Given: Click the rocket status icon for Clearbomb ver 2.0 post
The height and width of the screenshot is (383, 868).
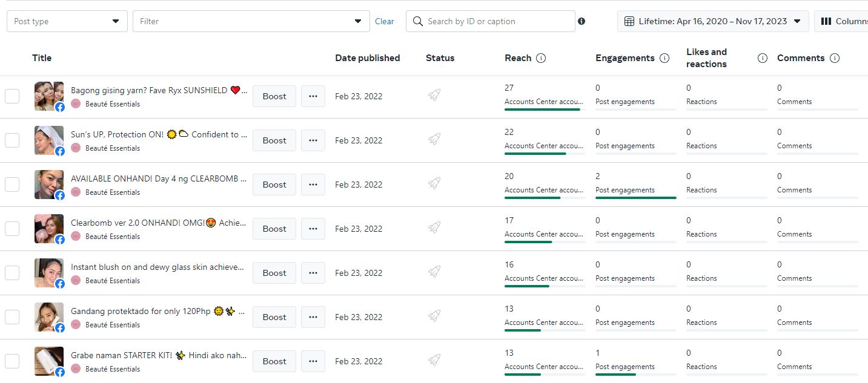Looking at the screenshot, I should pos(434,228).
